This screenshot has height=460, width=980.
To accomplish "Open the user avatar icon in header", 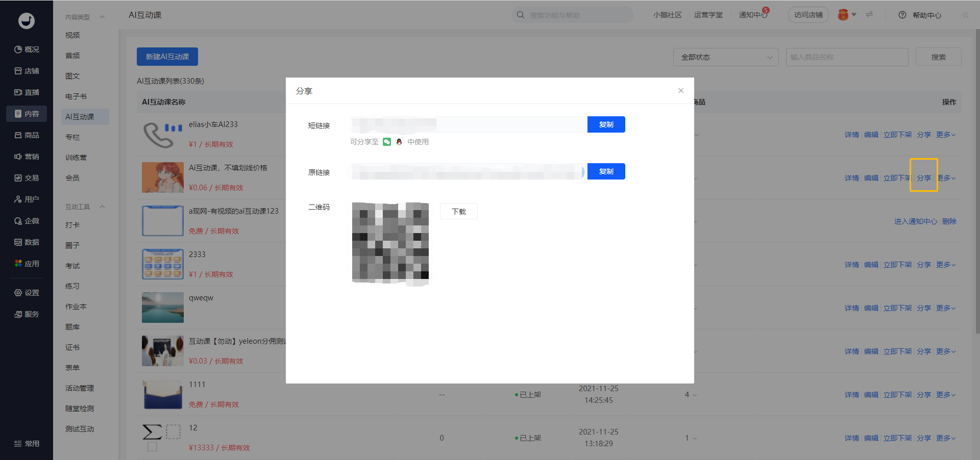I will (x=843, y=15).
